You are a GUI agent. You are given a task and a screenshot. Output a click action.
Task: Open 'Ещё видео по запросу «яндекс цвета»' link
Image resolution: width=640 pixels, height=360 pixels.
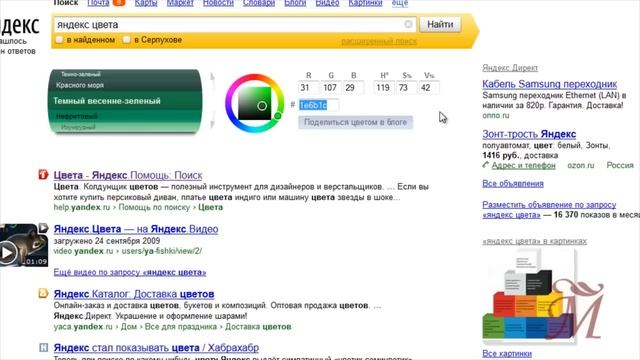tap(130, 272)
